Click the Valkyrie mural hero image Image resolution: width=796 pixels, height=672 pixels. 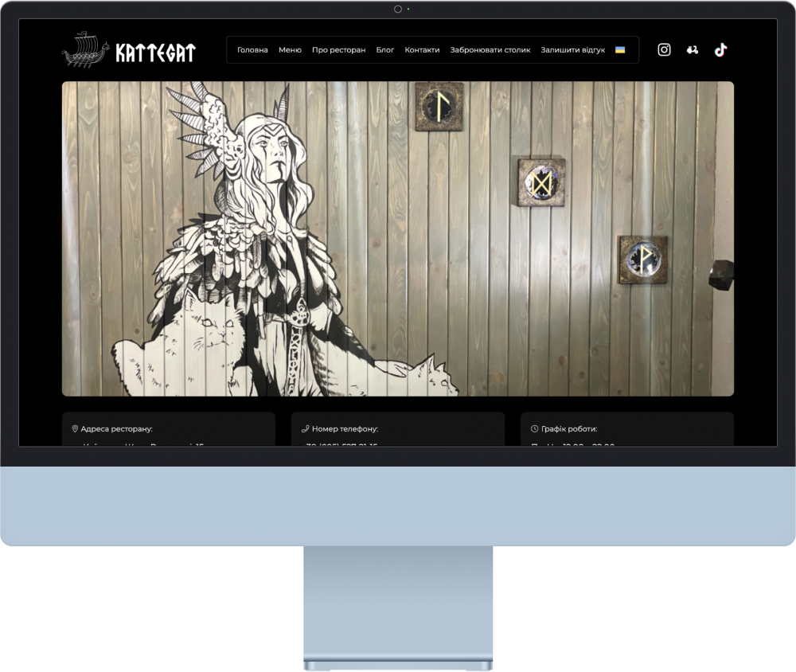point(398,239)
